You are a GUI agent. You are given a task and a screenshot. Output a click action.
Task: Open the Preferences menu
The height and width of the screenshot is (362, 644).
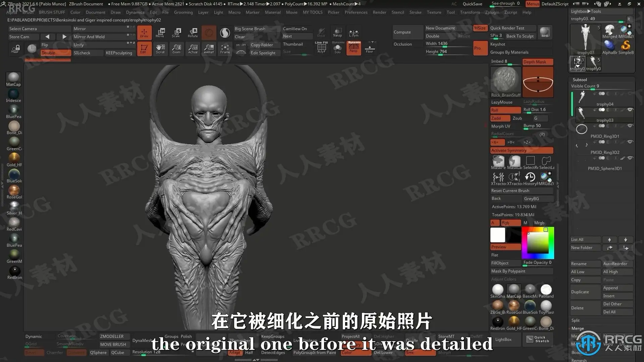click(x=356, y=12)
